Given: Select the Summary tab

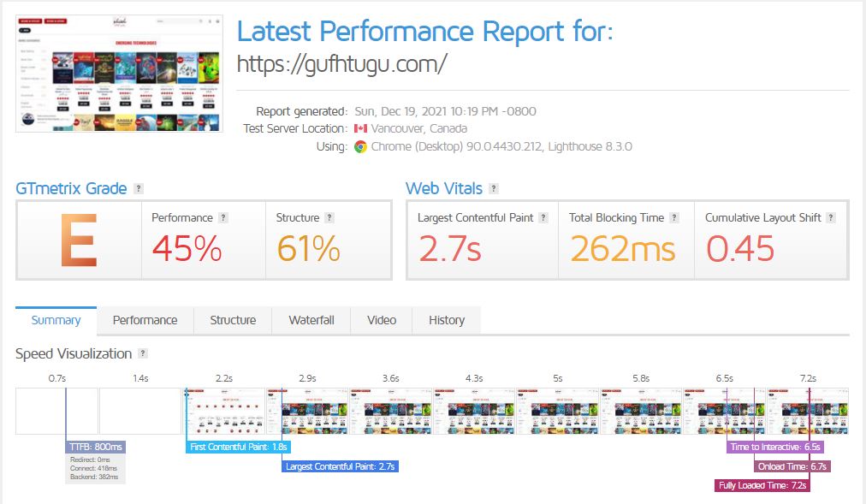Looking at the screenshot, I should pos(56,320).
